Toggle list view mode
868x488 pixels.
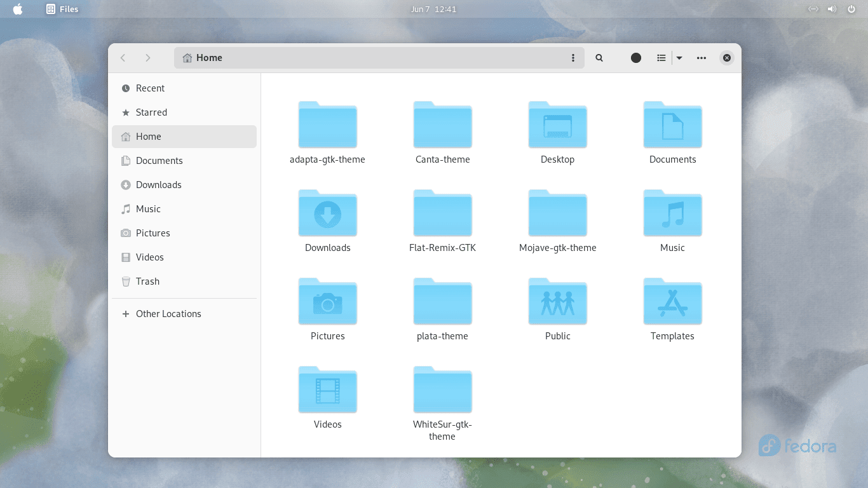tap(661, 58)
